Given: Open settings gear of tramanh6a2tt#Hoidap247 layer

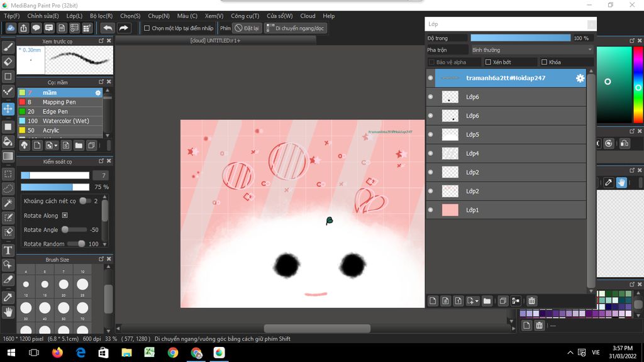Looking at the screenshot, I should coord(580,78).
